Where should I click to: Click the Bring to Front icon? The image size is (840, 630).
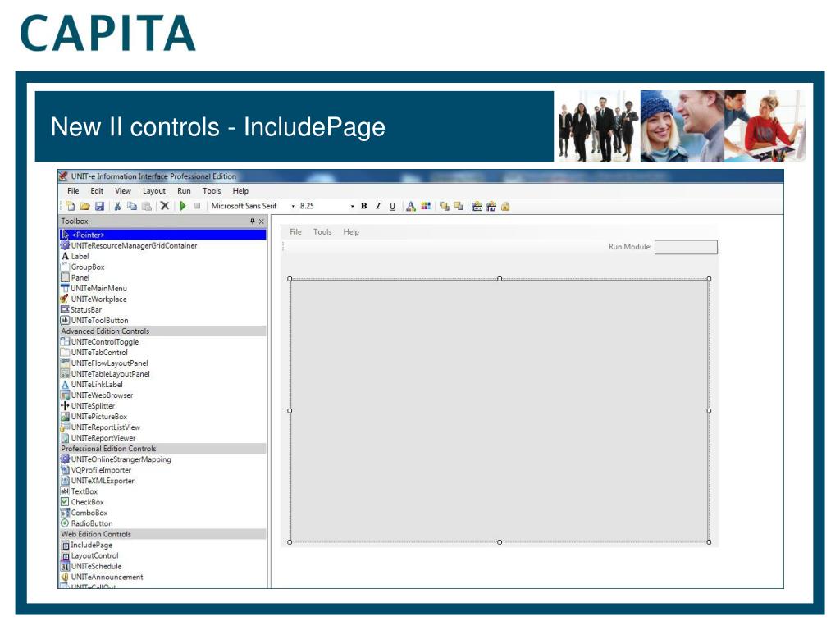pyautogui.click(x=444, y=206)
